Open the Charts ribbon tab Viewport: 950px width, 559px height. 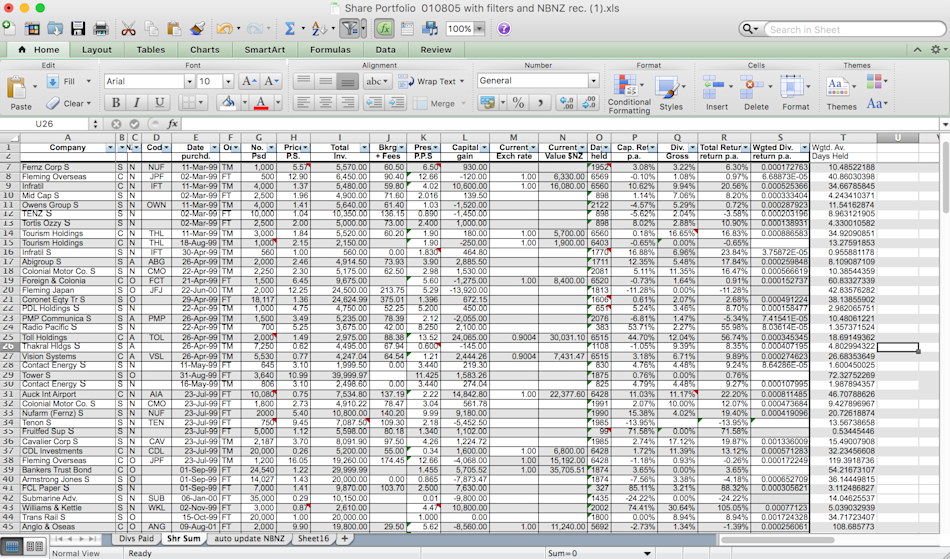(205, 50)
